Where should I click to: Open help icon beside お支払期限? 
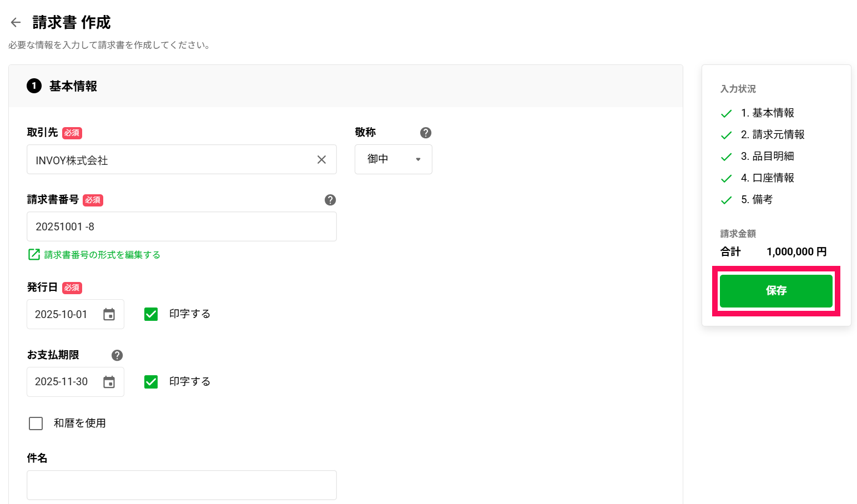[117, 355]
